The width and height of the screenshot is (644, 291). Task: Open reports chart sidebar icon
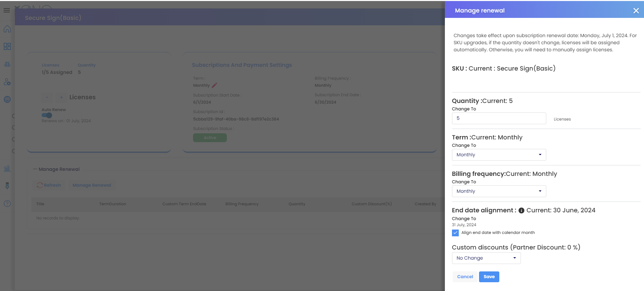coord(7,168)
